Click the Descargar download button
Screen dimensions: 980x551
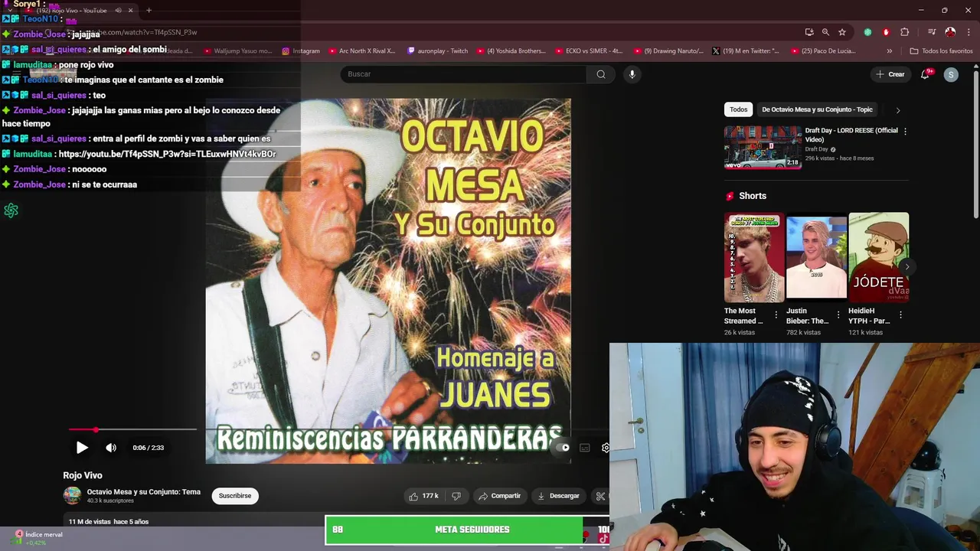558,496
